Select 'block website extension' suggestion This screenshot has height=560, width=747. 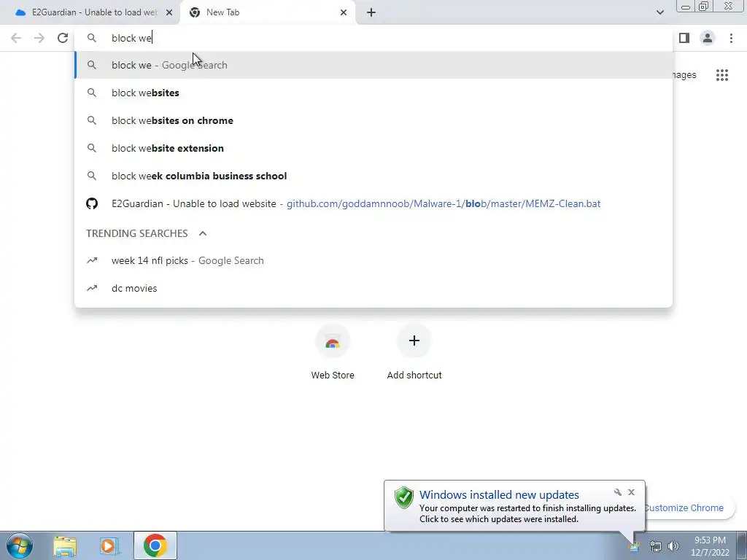[373, 148]
